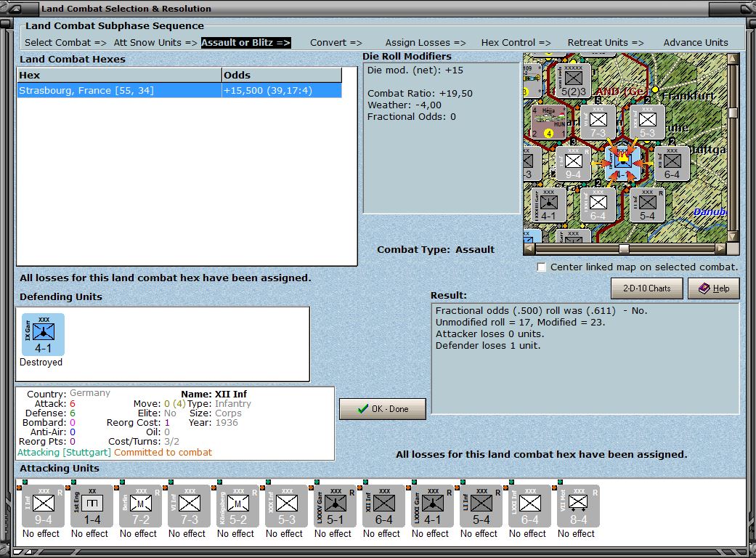The height and width of the screenshot is (558, 756).
Task: Select the 4-1 garrison attacking unit
Action: tap(433, 506)
